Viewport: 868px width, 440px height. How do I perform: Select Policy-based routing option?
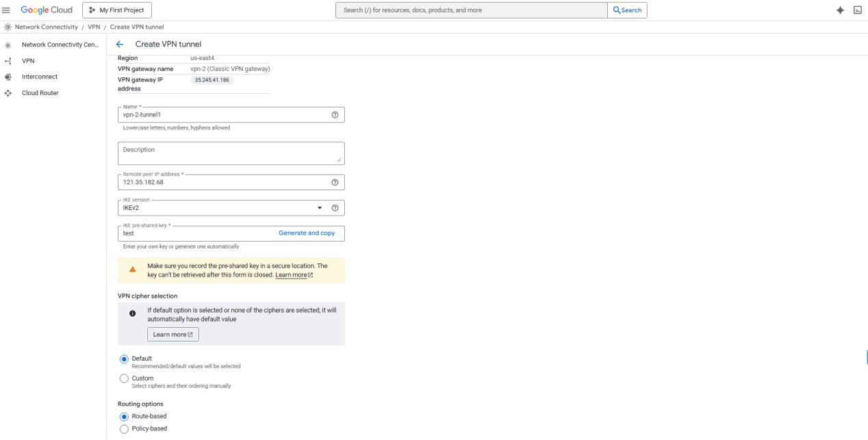coord(124,429)
